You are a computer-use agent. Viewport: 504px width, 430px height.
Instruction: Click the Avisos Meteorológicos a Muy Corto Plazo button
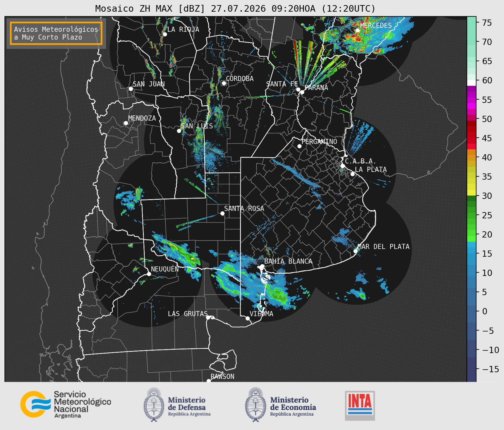coord(56,33)
